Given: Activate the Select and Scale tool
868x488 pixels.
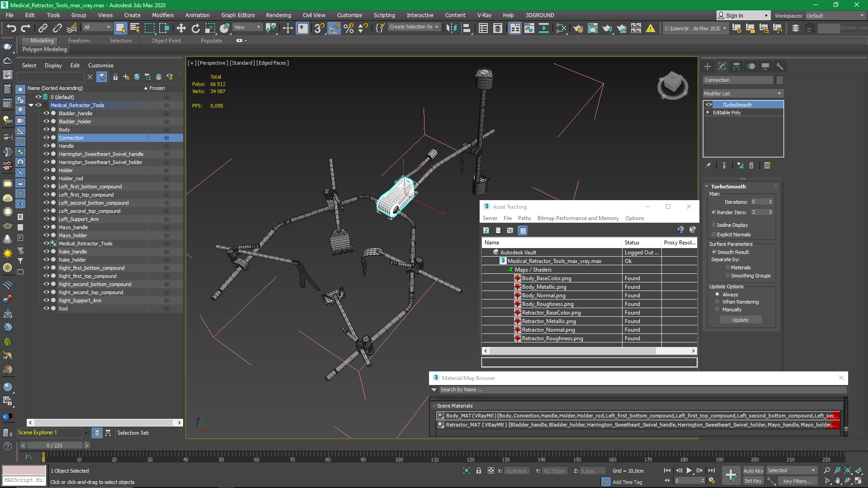Looking at the screenshot, I should [210, 28].
